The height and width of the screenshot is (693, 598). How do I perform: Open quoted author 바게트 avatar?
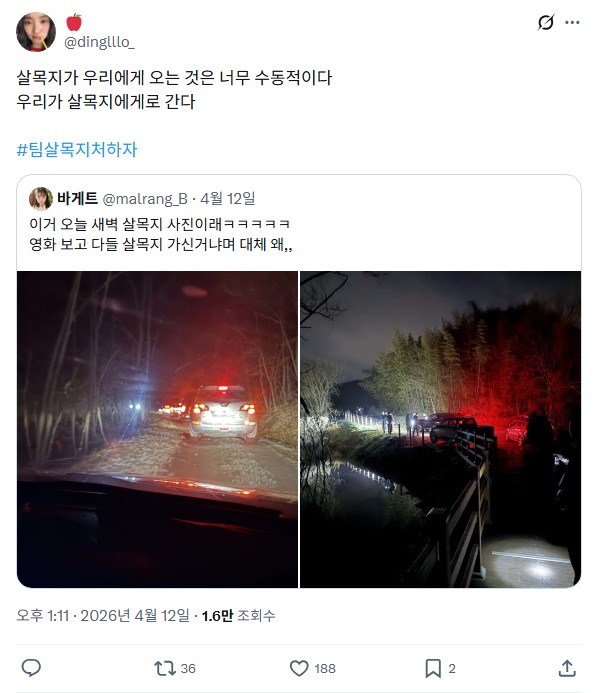[41, 198]
